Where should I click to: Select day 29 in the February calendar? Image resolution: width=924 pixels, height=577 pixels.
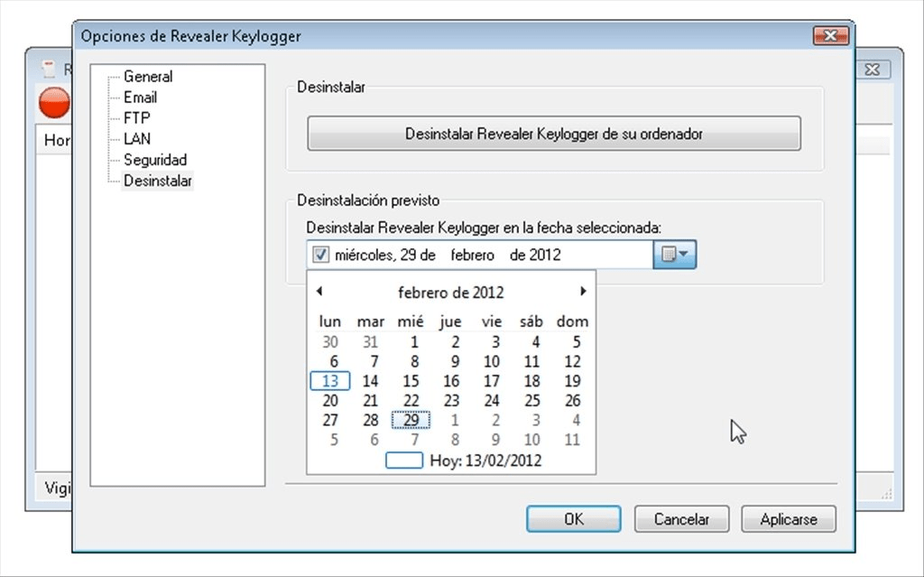coord(411,420)
